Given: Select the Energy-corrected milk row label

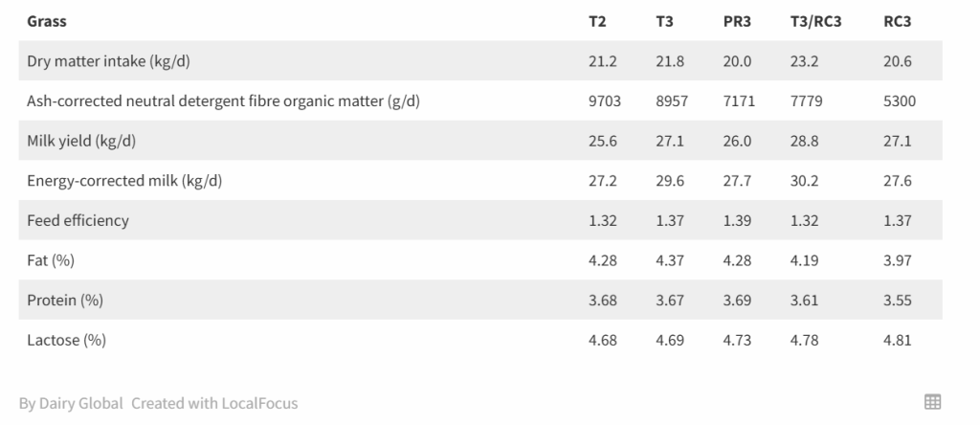Looking at the screenshot, I should tap(124, 181).
